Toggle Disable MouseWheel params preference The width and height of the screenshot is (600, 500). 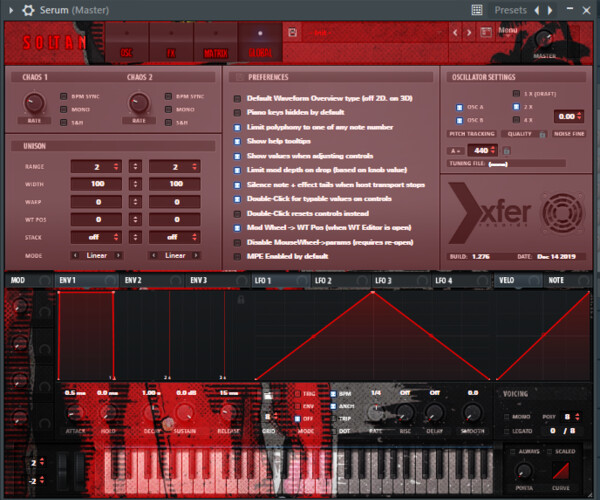237,243
